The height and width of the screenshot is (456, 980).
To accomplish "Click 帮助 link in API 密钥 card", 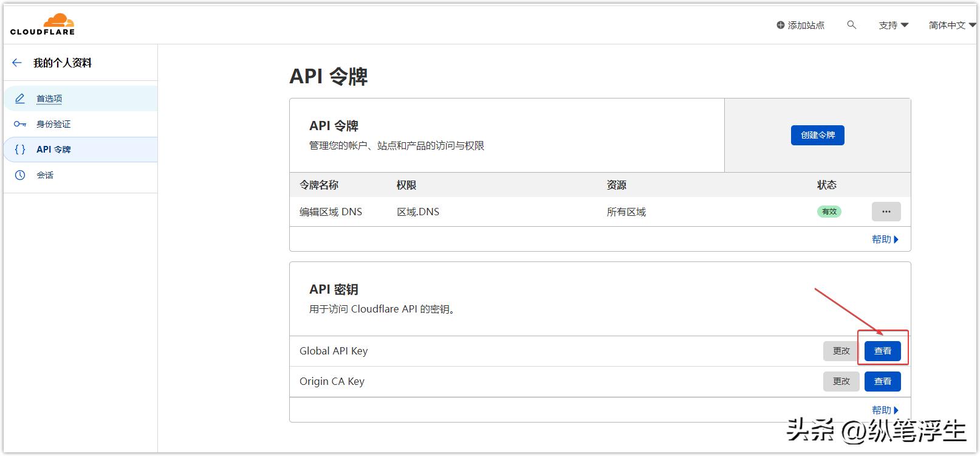I will pyautogui.click(x=885, y=410).
